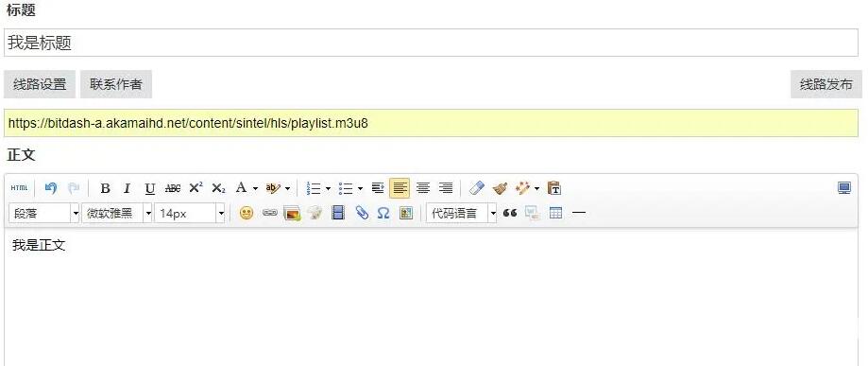
Task: Click the 我是标题 title input field
Action: [431, 43]
